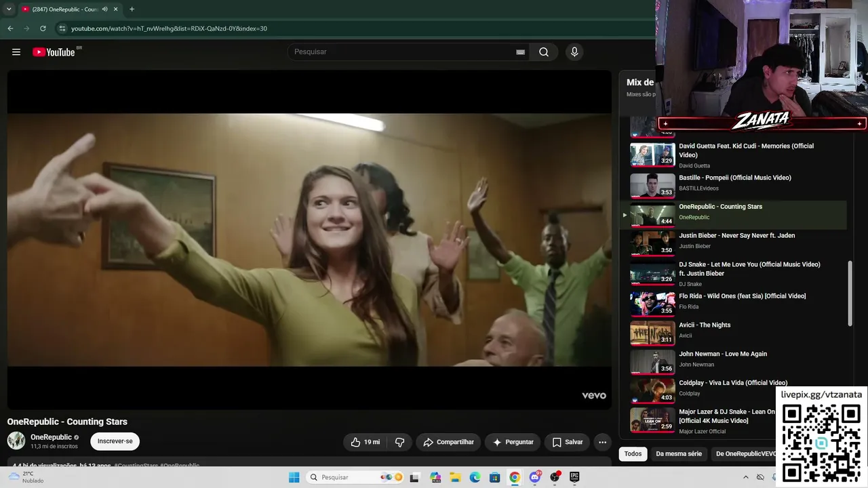Show hidden system tray icons
This screenshot has width=868, height=488.
(x=746, y=477)
